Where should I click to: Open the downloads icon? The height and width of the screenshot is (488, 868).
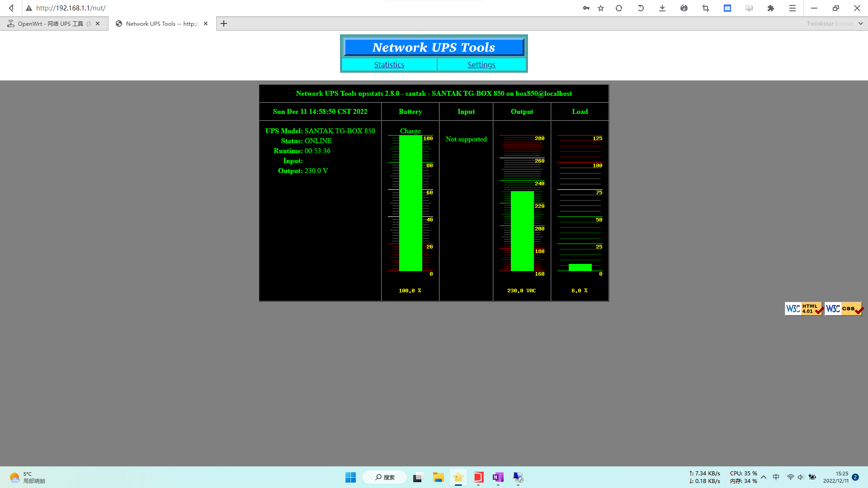pos(662,8)
